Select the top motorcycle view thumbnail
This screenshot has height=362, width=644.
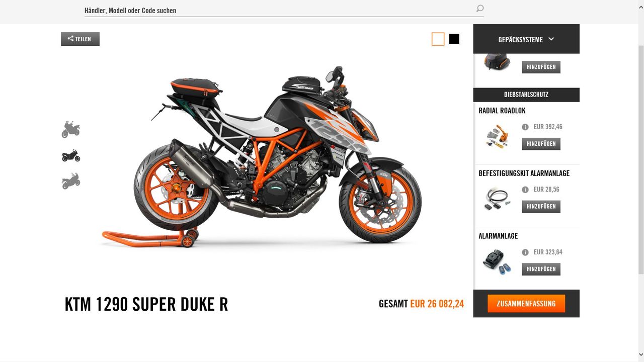pos(70,129)
